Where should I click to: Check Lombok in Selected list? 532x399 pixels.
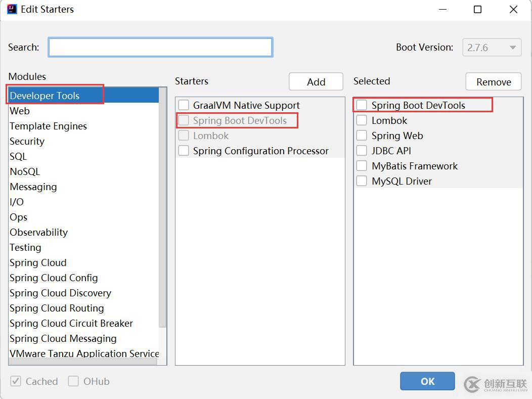(x=362, y=120)
